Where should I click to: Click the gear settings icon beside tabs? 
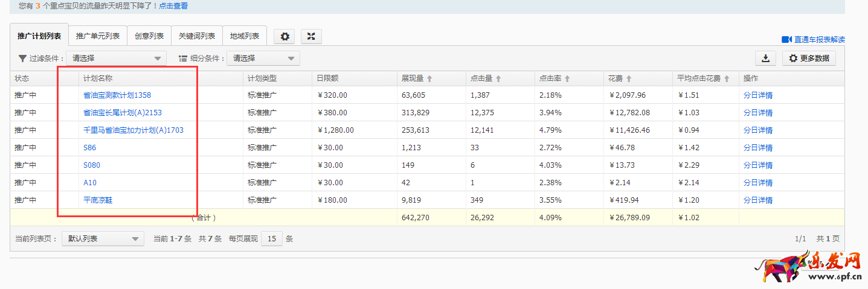(x=285, y=36)
